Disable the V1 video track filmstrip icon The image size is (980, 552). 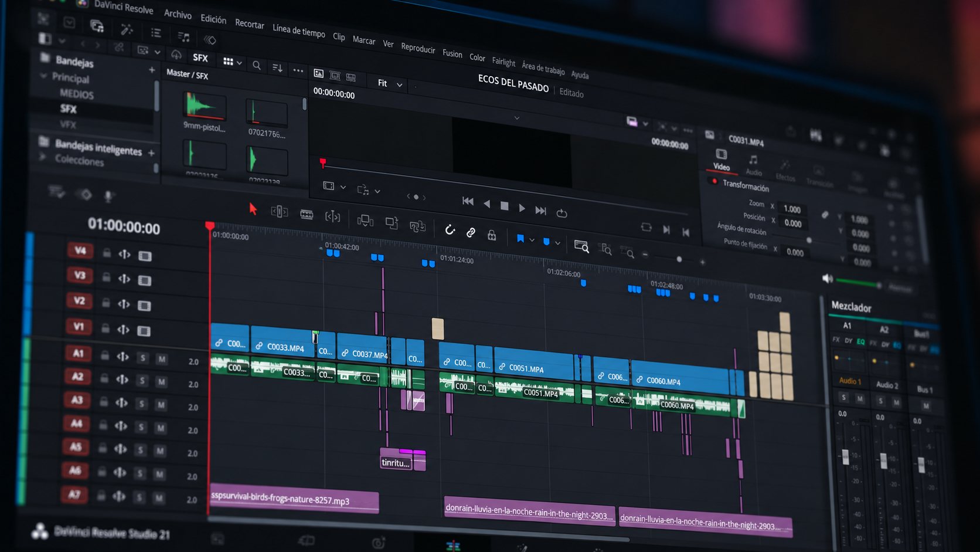tap(144, 331)
